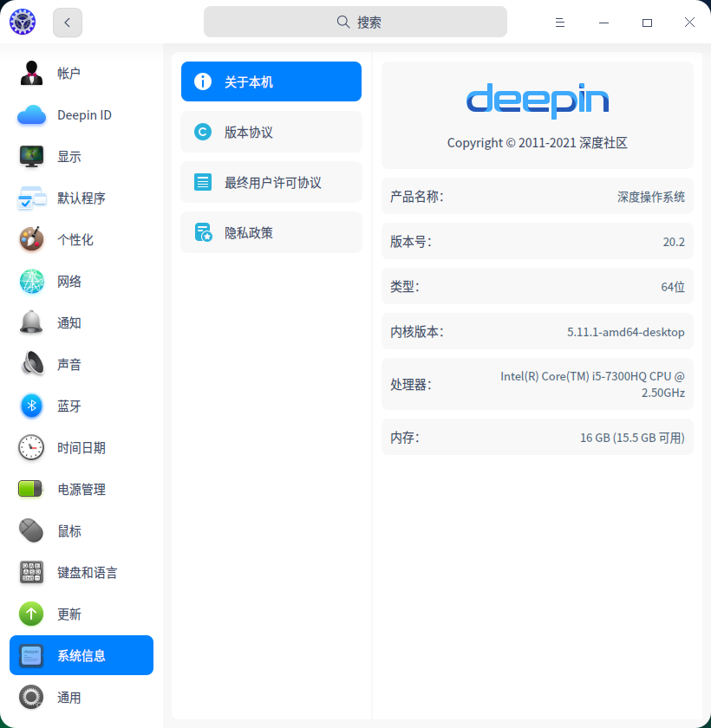Open 个性化 personalization palette icon
Image resolution: width=711 pixels, height=728 pixels.
pyautogui.click(x=31, y=239)
